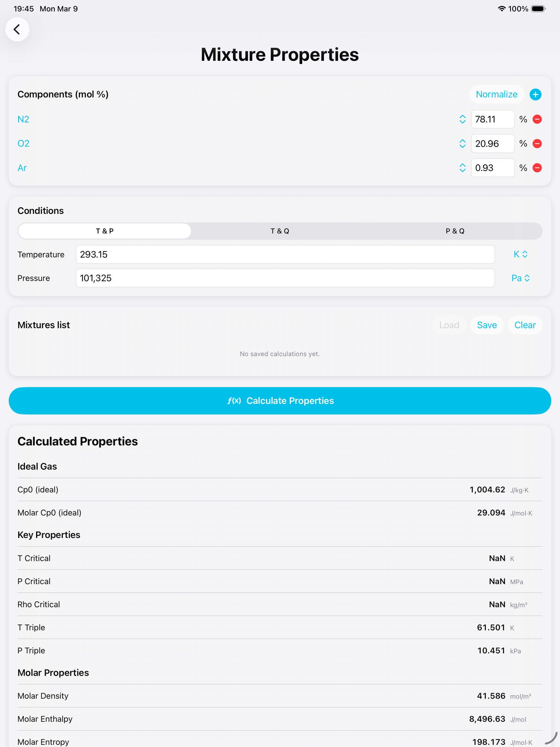Edit the Pressure value field
The width and height of the screenshot is (560, 747).
[285, 278]
